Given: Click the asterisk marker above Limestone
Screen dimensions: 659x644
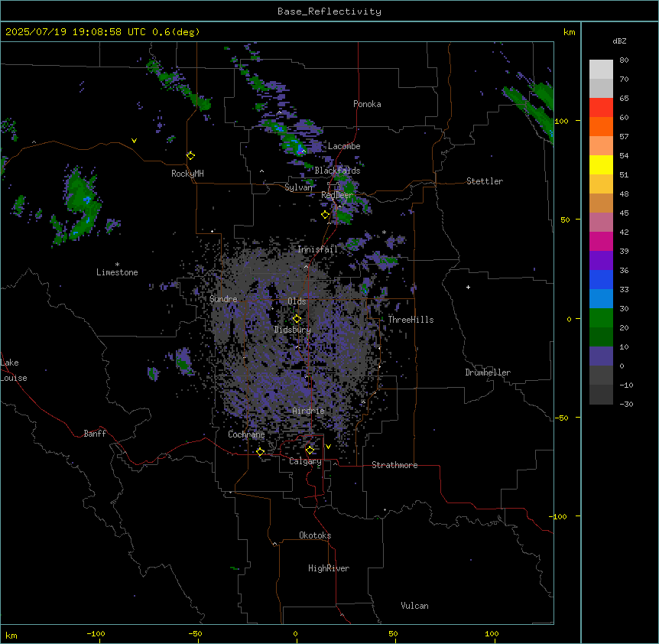Looking at the screenshot, I should [x=117, y=265].
